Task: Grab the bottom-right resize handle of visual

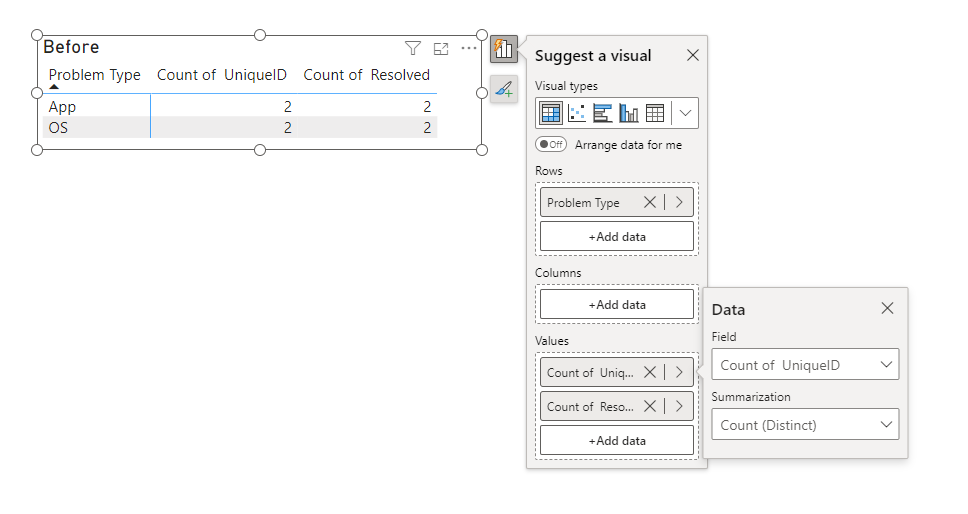Action: (x=482, y=150)
